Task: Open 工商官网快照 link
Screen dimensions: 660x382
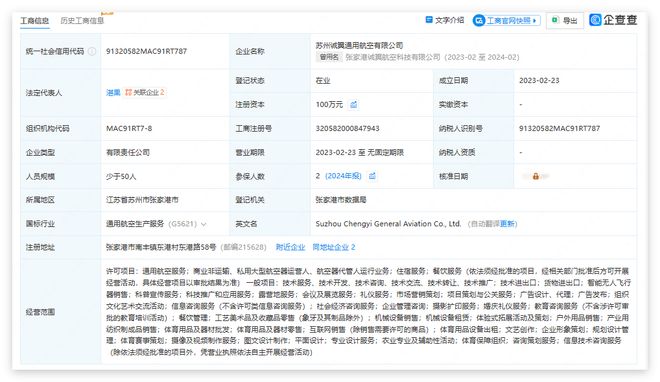Action: pyautogui.click(x=508, y=20)
